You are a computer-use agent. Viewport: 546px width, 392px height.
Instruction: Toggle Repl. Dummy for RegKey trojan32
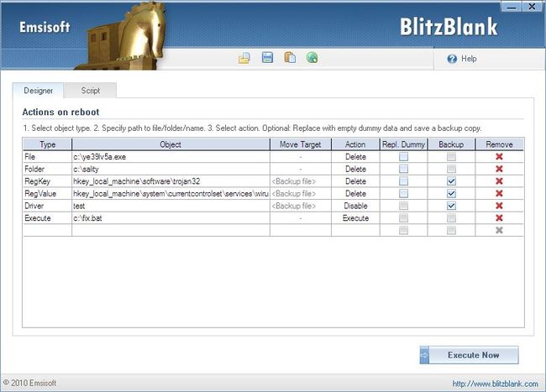click(x=403, y=181)
